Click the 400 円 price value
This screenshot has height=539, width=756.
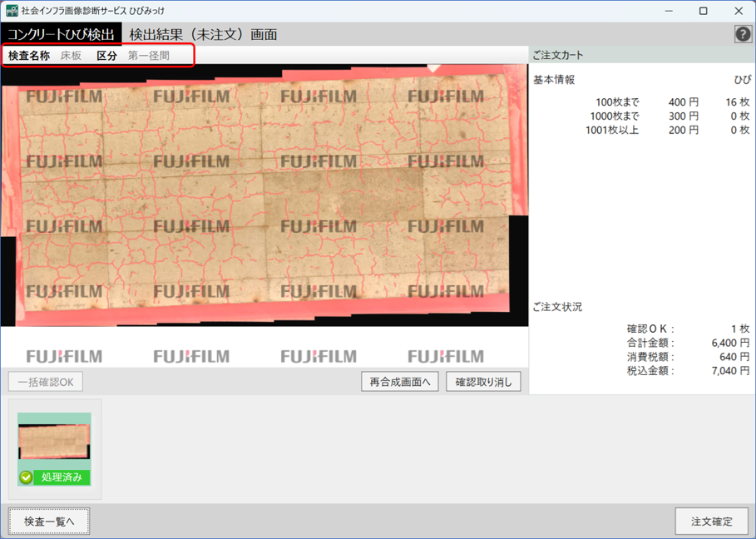click(683, 102)
